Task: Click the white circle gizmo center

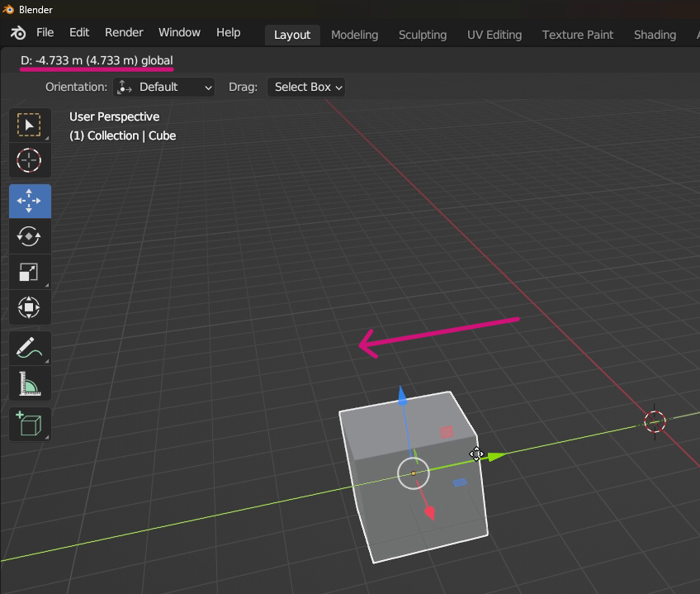Action: 414,473
